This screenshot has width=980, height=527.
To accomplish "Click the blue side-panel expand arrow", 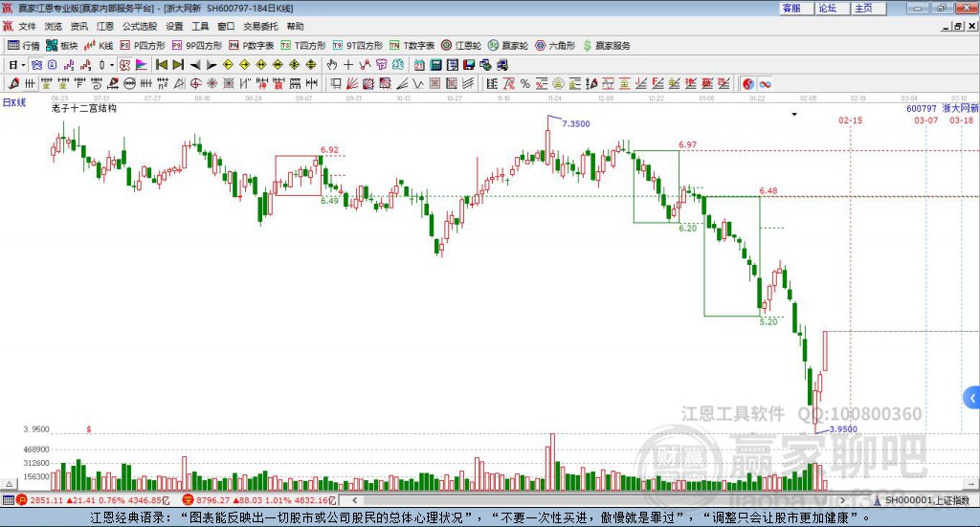I will click(x=972, y=398).
